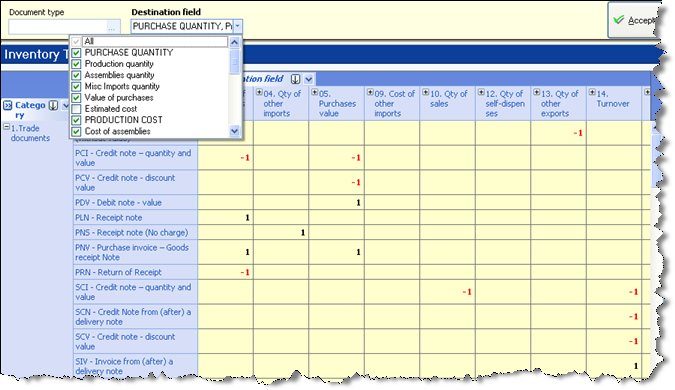Expand column 14. Turnover
Image resolution: width=675 pixels, height=390 pixels.
pyautogui.click(x=592, y=92)
